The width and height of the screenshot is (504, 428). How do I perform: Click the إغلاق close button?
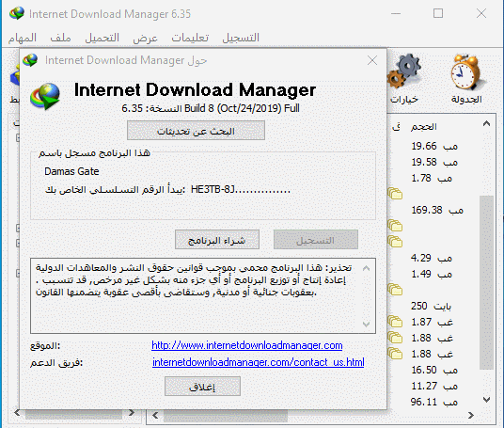click(x=202, y=387)
